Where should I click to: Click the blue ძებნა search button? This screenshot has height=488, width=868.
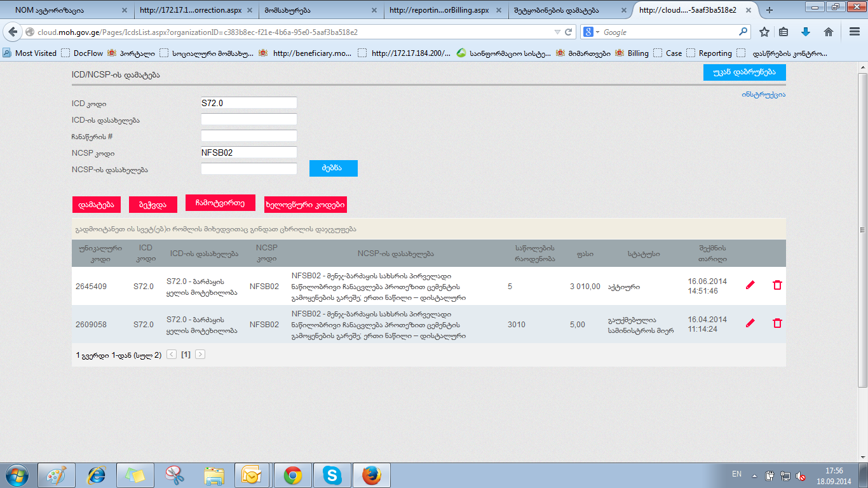pyautogui.click(x=333, y=168)
